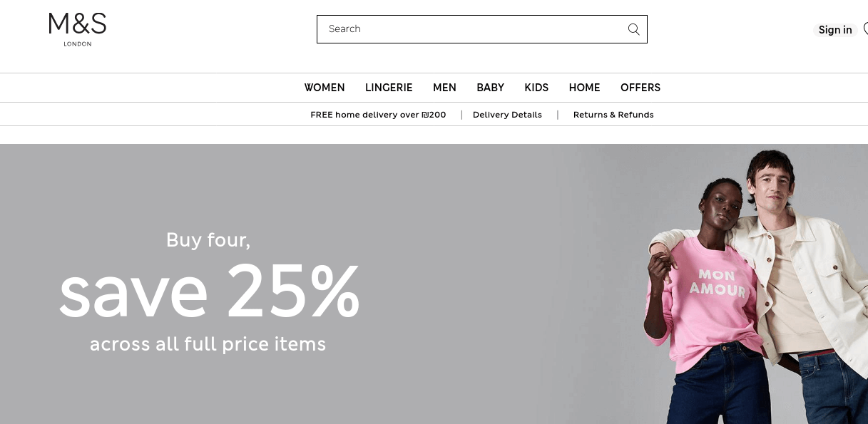Screen dimensions: 868x424
Task: View the OFFERS page
Action: [x=640, y=88]
